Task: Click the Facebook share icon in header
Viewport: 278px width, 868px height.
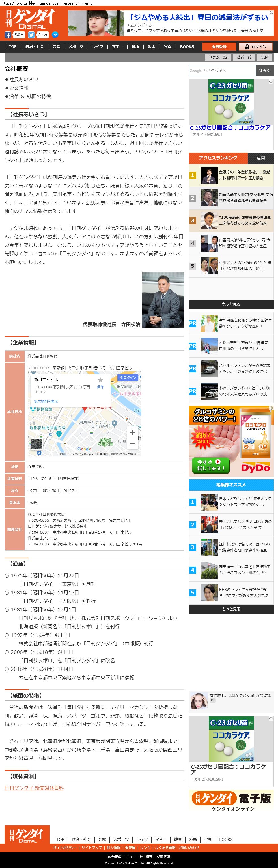Action: (8, 35)
